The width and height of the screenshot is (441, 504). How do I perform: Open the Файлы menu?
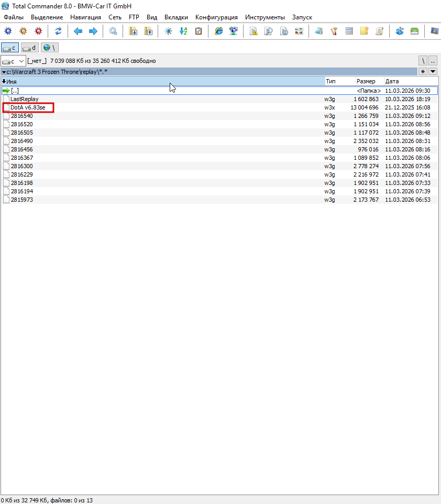click(14, 17)
